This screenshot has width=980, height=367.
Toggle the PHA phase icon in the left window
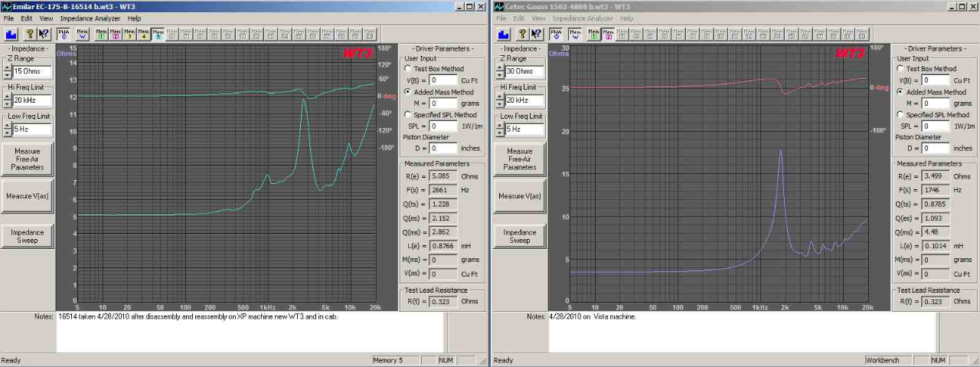[64, 34]
